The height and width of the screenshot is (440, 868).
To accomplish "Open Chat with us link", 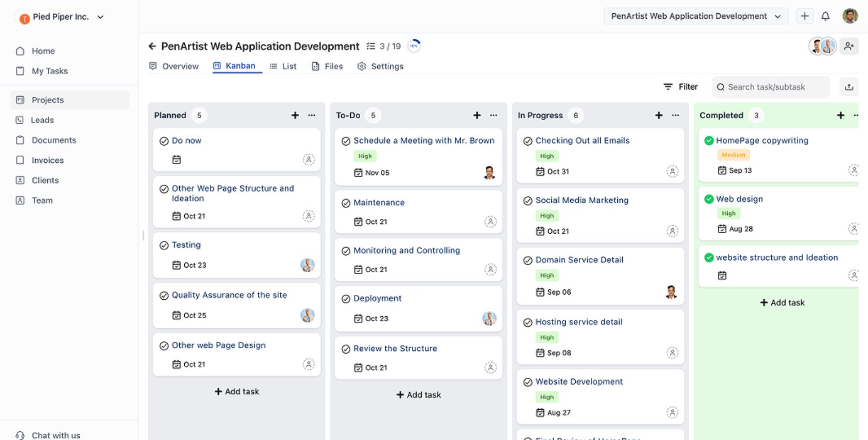I will (56, 435).
